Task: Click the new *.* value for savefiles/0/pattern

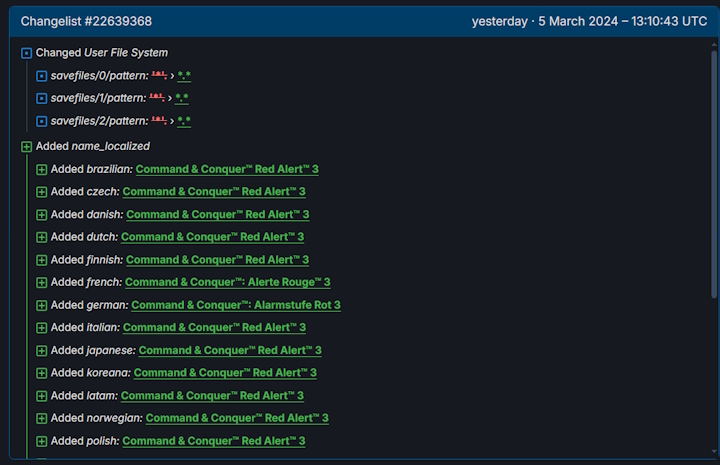Action: click(x=183, y=76)
